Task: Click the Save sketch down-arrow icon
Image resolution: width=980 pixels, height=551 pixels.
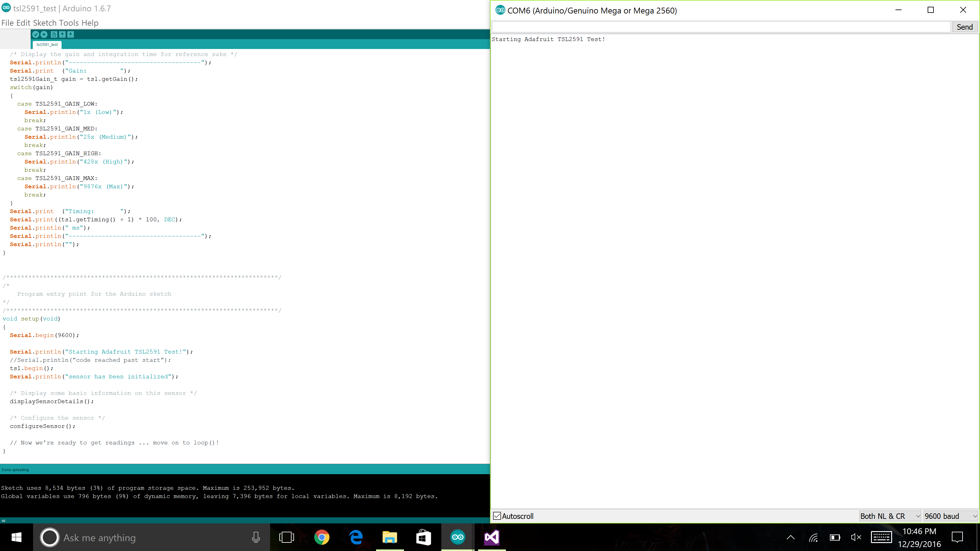Action: [71, 34]
